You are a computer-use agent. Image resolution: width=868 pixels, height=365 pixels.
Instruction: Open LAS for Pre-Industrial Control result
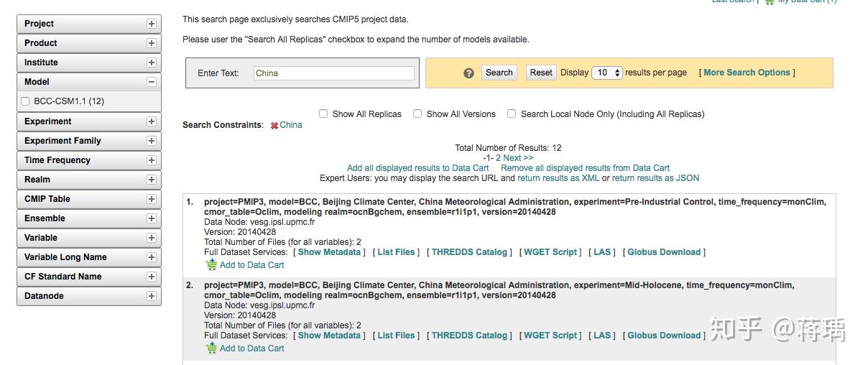pyautogui.click(x=602, y=252)
